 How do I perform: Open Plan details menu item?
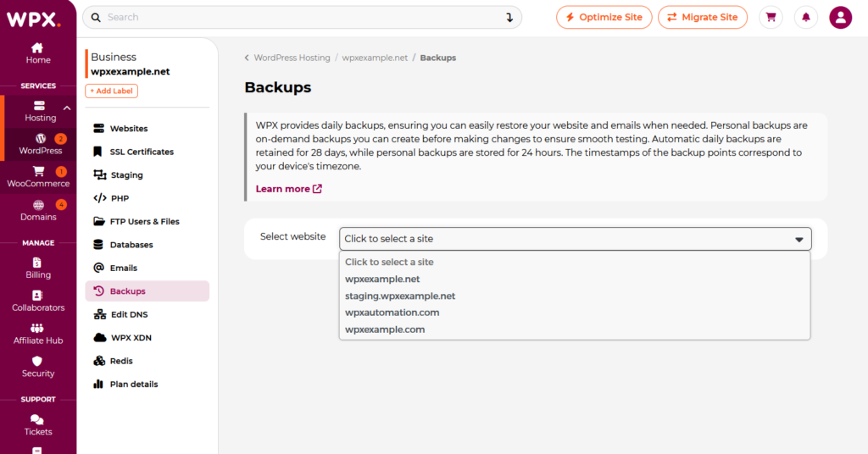pos(147,384)
